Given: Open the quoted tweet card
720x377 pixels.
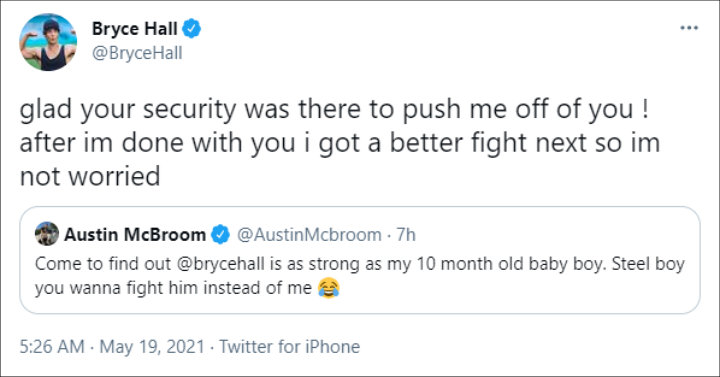Looking at the screenshot, I should point(360,260).
